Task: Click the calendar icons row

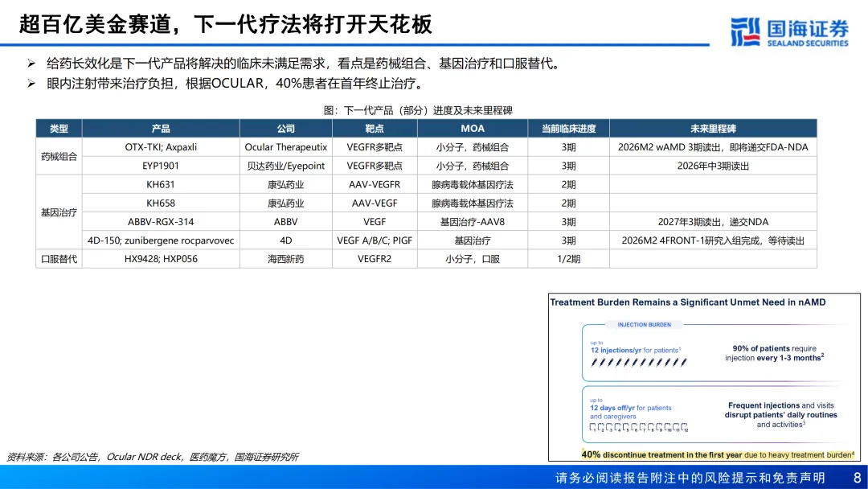Action: [x=639, y=428]
